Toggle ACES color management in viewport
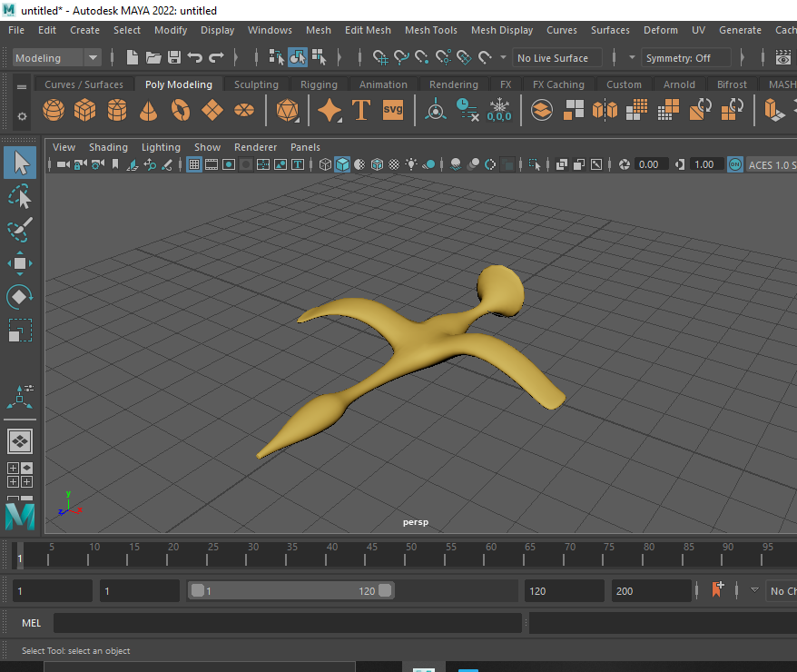This screenshot has width=797, height=672. 733,165
